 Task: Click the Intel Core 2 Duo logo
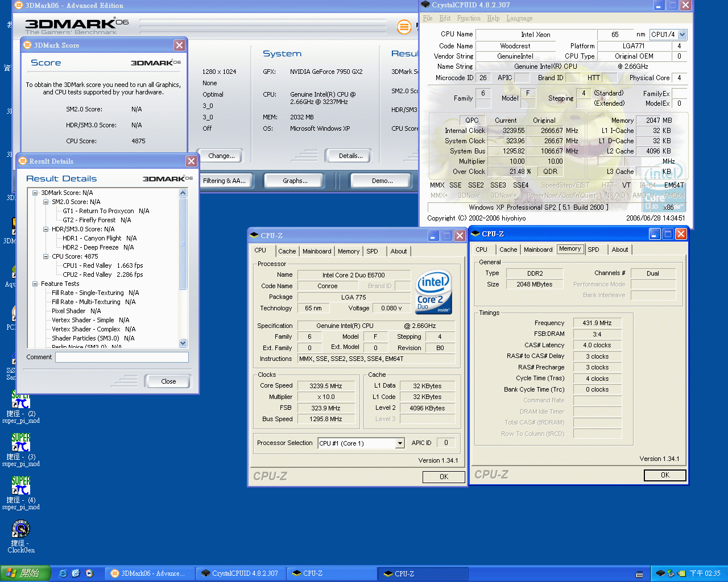click(433, 292)
